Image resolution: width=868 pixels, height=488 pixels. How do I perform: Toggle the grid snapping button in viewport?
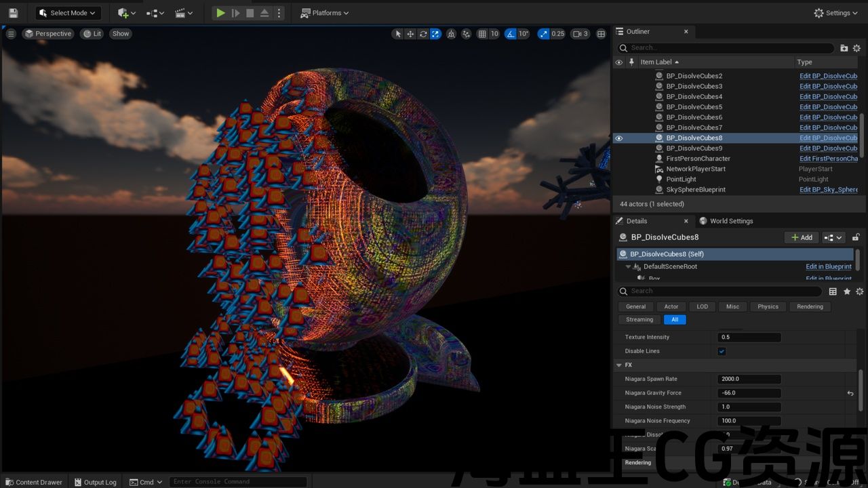click(x=482, y=34)
